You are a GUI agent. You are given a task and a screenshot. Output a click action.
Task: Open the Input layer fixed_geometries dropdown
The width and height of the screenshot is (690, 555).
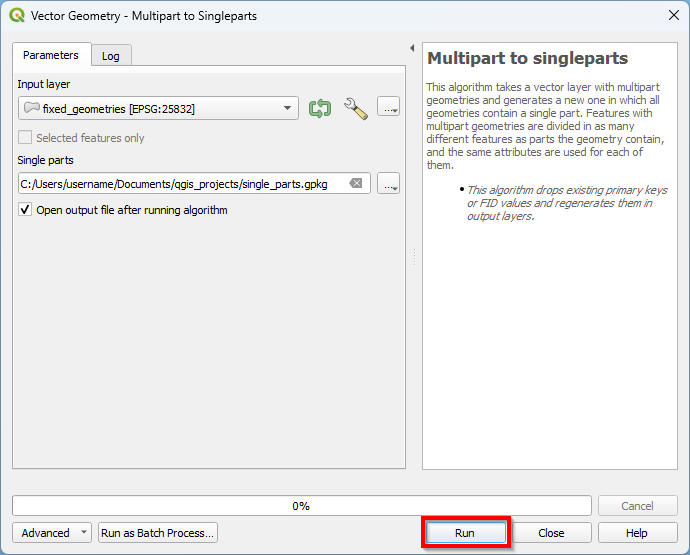(158, 108)
